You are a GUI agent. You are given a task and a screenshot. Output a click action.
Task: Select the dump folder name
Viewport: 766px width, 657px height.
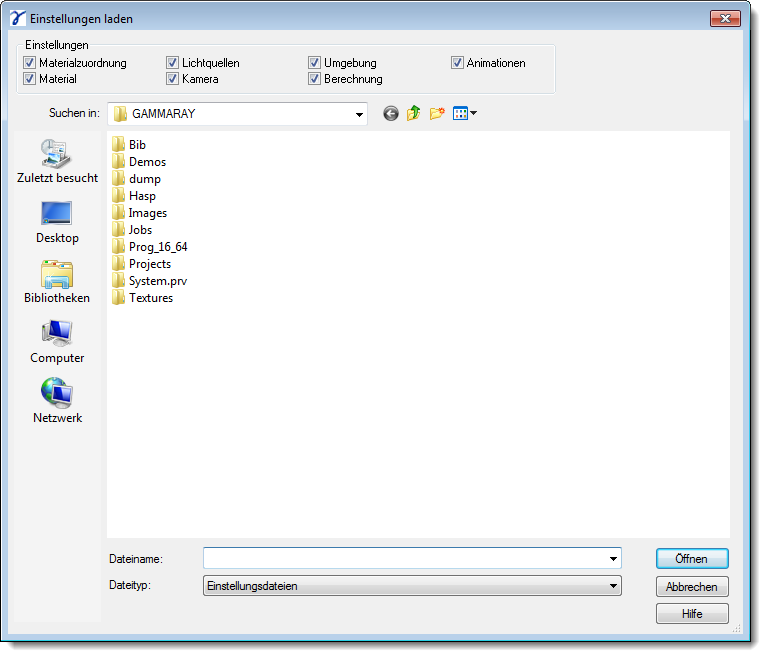(x=145, y=179)
